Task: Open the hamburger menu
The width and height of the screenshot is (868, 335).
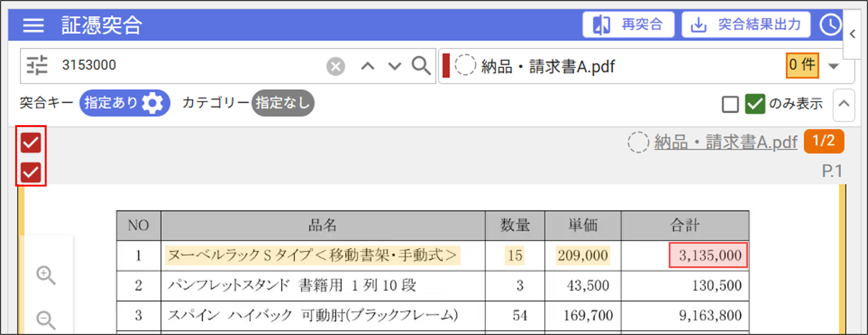Action: click(x=33, y=25)
